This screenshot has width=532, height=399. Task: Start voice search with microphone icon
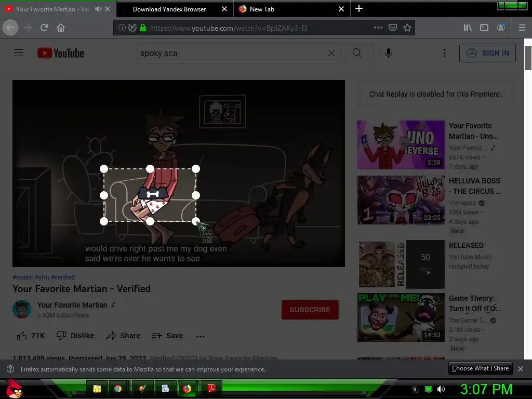pyautogui.click(x=389, y=53)
